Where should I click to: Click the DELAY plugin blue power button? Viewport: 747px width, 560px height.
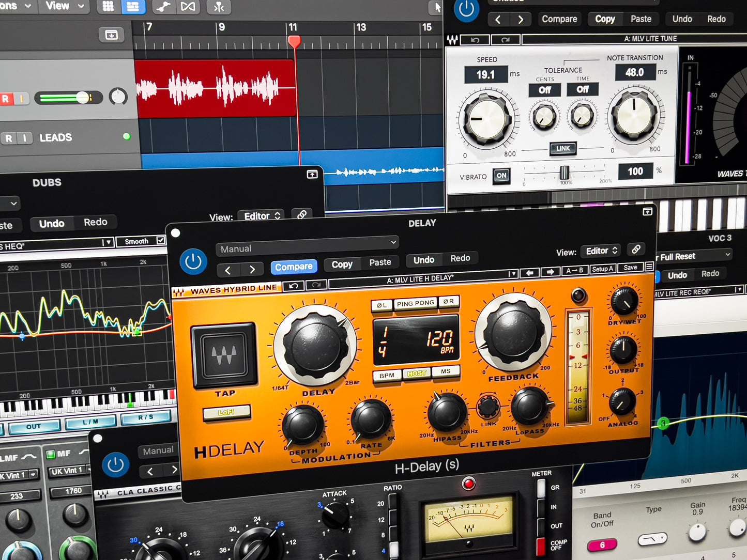tap(193, 262)
